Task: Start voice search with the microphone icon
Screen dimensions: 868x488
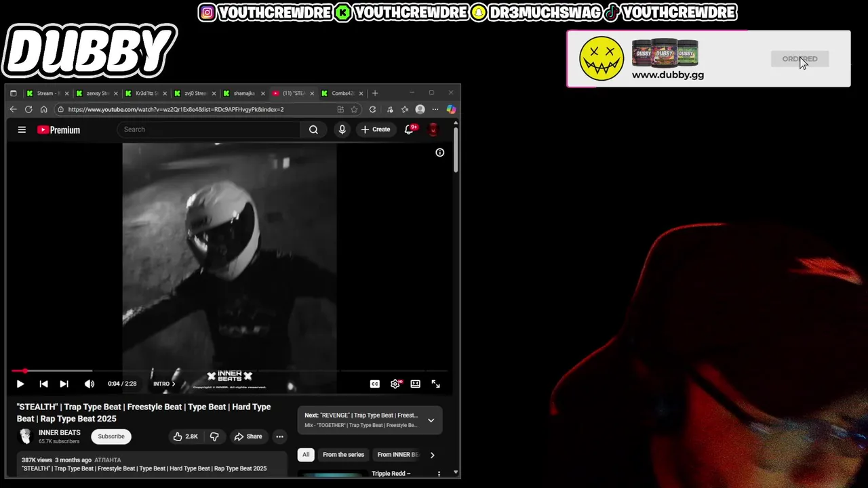Action: point(342,129)
